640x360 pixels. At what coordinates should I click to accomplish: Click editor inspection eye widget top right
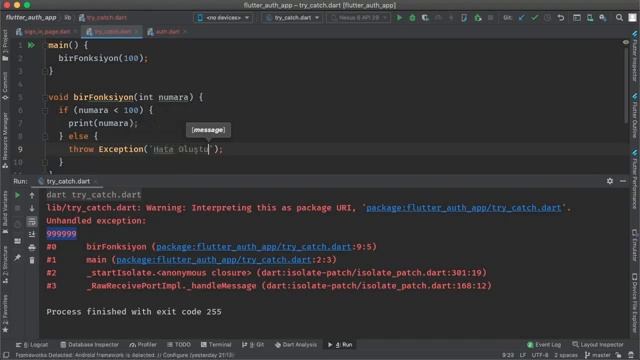(625, 42)
